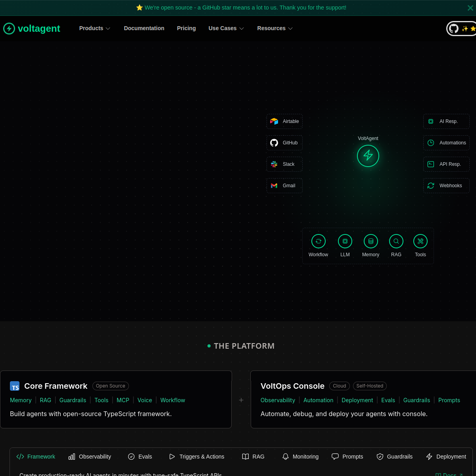Select the API Resp. terminal icon
This screenshot has height=476, width=476.
[x=431, y=164]
